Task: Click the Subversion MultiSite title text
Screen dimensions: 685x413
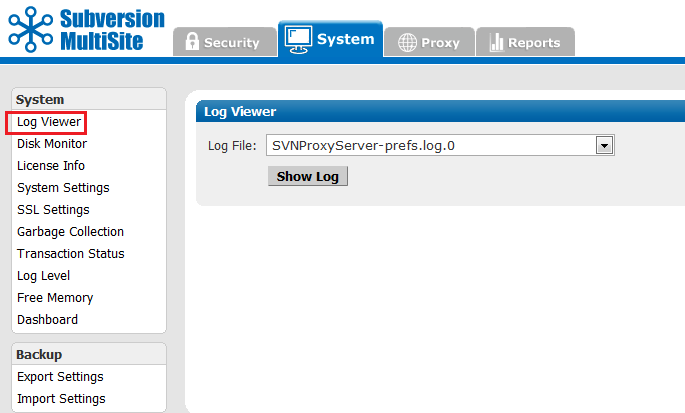Action: 112,30
